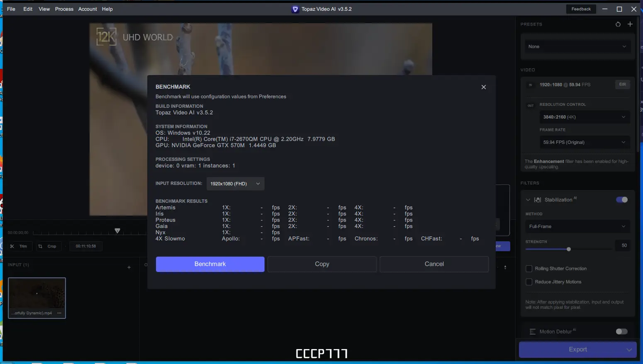Viewport: 643px width, 364px height.
Task: Check the Reduce Jittery Motions box
Action: (529, 282)
